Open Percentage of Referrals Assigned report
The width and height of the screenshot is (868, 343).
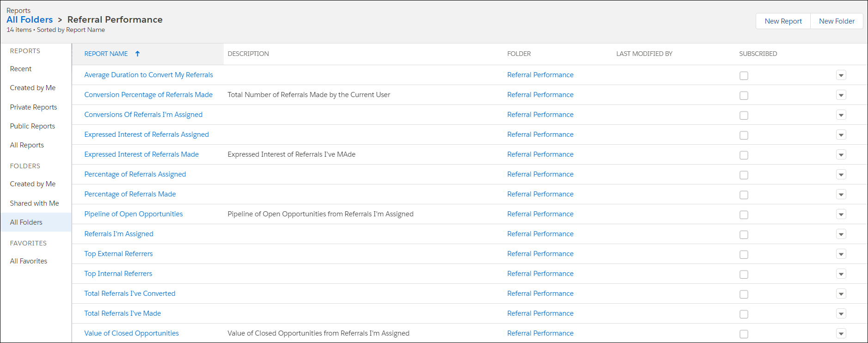(x=135, y=174)
